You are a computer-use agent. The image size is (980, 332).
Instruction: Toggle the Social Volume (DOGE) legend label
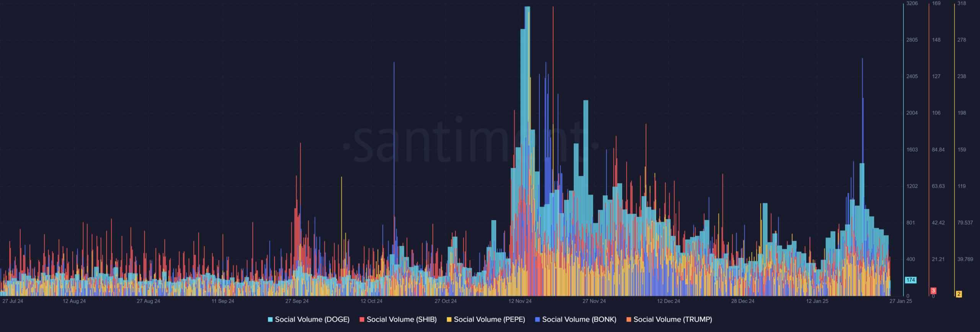tap(312, 319)
